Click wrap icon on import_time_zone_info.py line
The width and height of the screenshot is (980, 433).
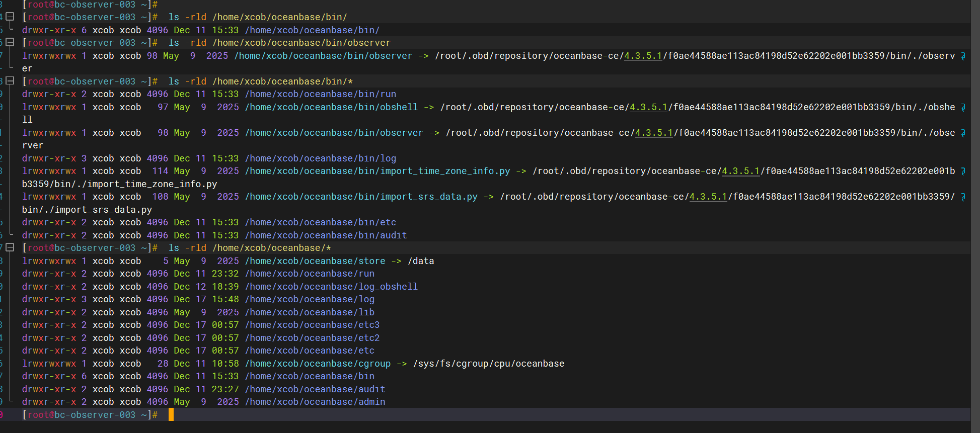(963, 171)
